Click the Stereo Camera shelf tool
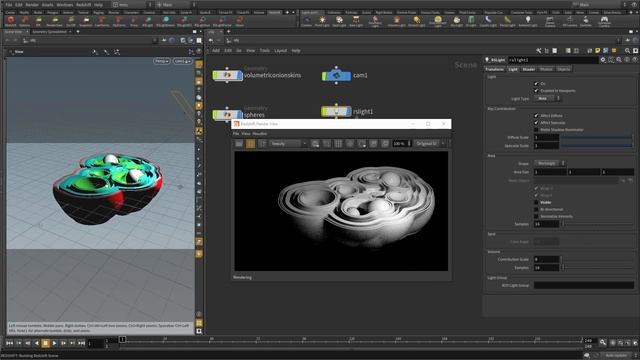 550,21
